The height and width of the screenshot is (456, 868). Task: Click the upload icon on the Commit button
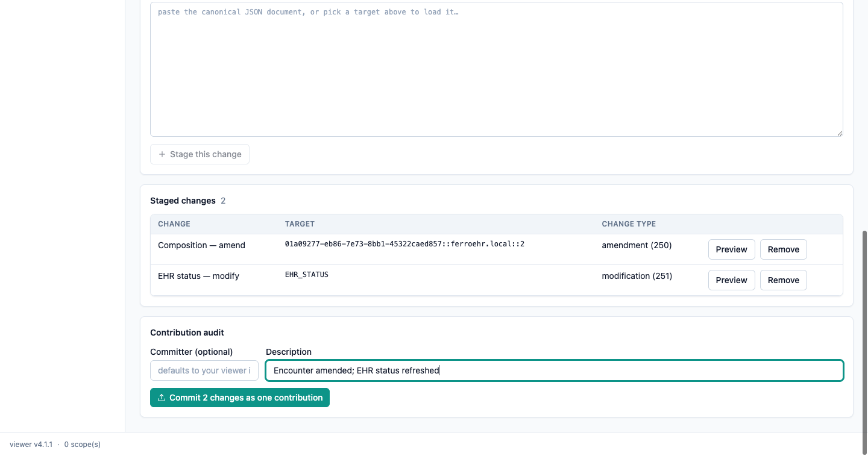pos(162,398)
